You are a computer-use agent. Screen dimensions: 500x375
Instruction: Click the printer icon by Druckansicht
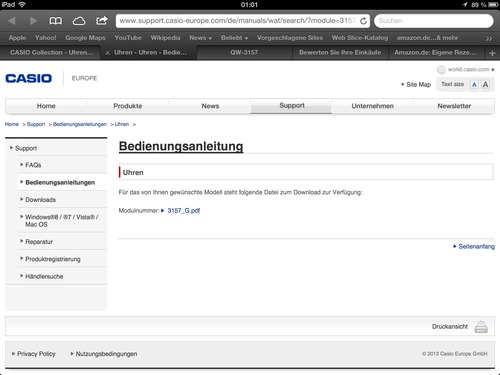(481, 327)
